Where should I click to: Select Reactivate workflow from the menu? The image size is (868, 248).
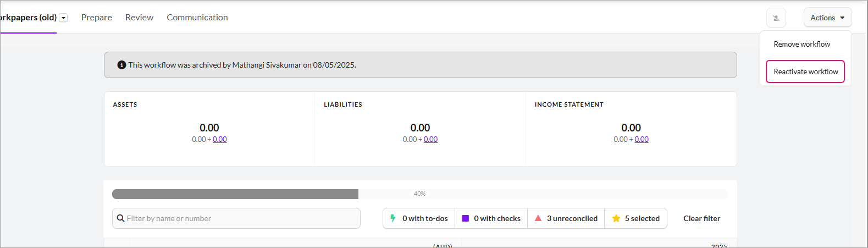pos(805,71)
